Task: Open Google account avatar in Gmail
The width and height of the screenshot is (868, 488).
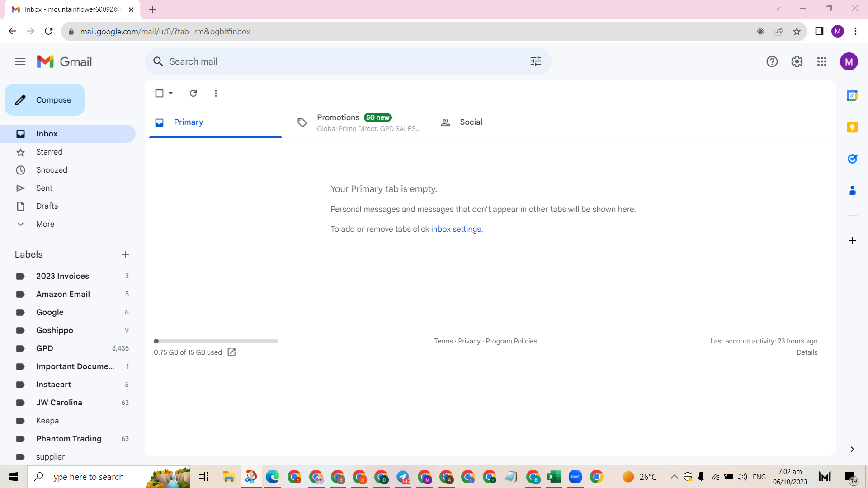Action: pyautogui.click(x=849, y=61)
